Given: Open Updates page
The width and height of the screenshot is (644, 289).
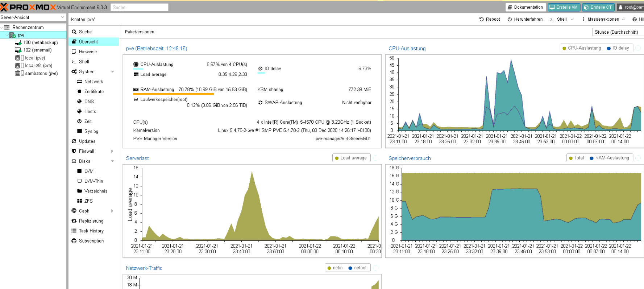Looking at the screenshot, I should pos(94,141).
